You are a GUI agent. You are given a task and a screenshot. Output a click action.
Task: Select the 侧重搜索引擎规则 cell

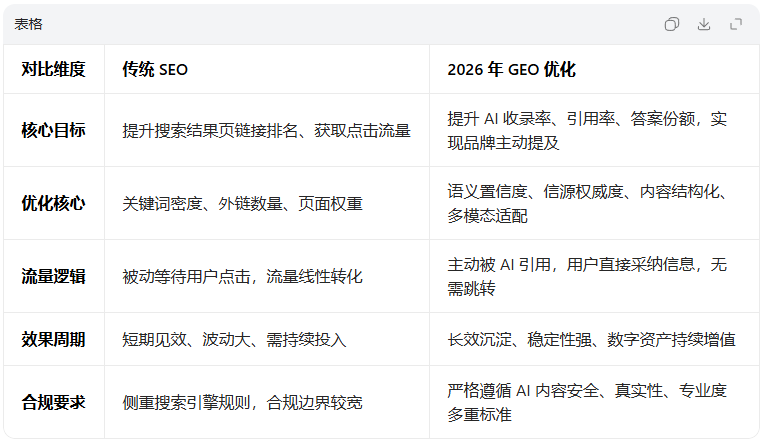242,402
